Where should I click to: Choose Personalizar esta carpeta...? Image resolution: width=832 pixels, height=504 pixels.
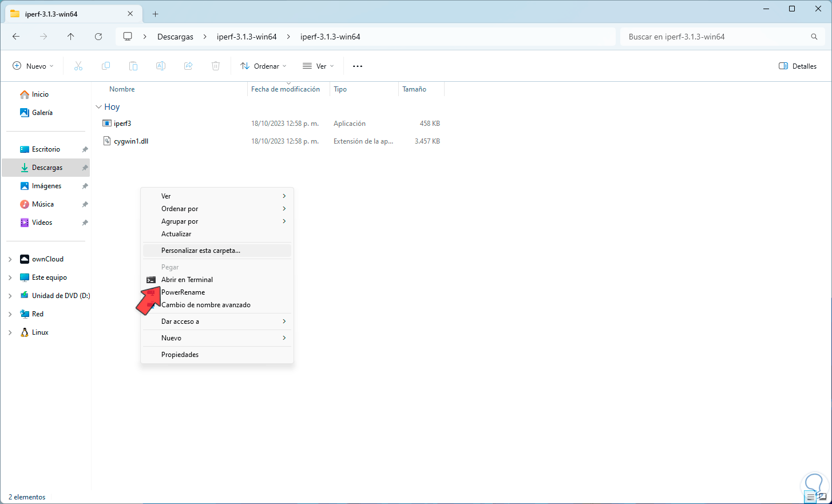pos(217,251)
